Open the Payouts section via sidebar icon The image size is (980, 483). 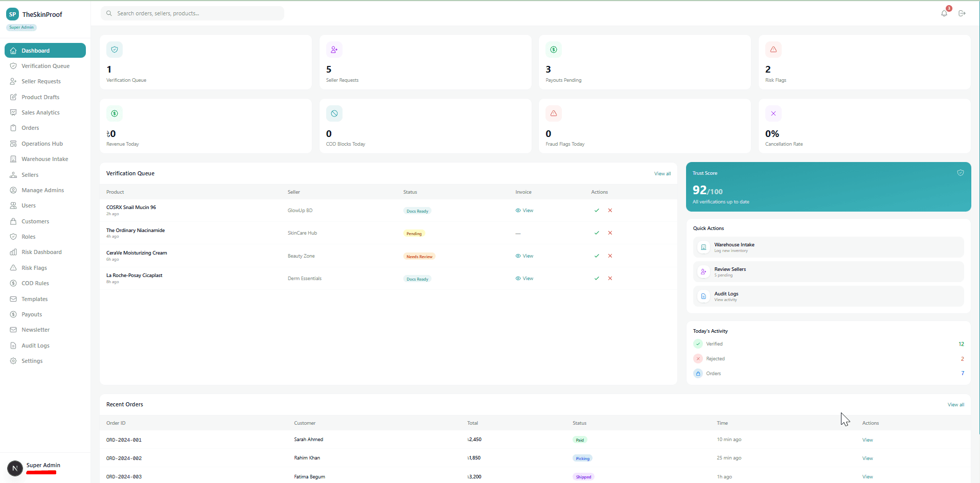13,314
